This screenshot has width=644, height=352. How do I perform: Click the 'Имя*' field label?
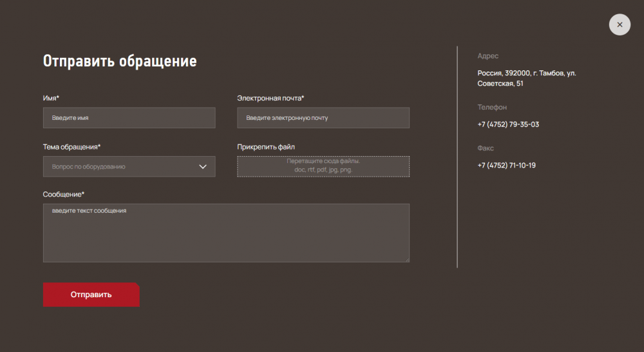51,98
